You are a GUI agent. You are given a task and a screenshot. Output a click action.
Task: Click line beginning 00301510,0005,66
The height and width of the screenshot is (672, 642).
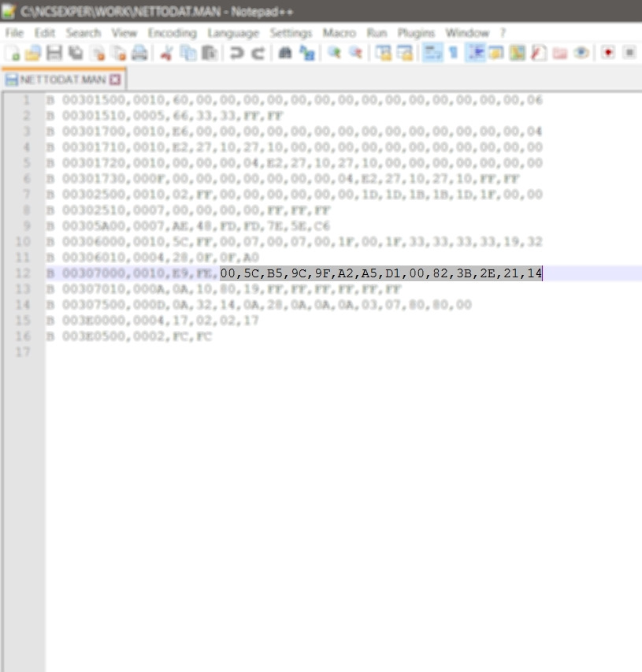[165, 116]
